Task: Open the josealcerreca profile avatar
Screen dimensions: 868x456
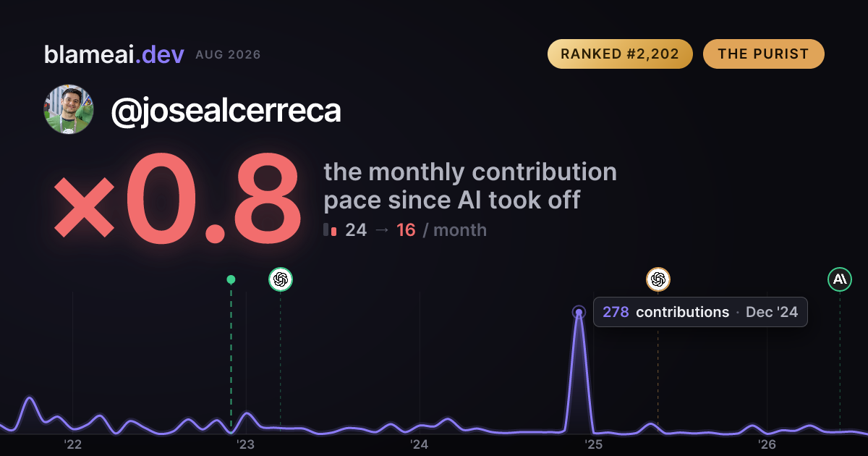Action: pos(69,109)
